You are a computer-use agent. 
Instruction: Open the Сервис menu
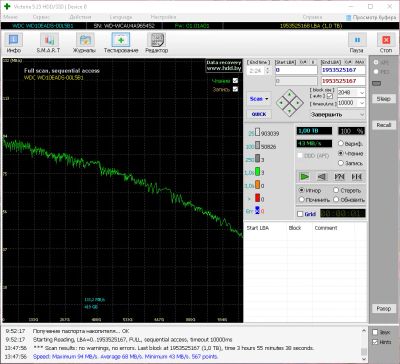coord(41,17)
